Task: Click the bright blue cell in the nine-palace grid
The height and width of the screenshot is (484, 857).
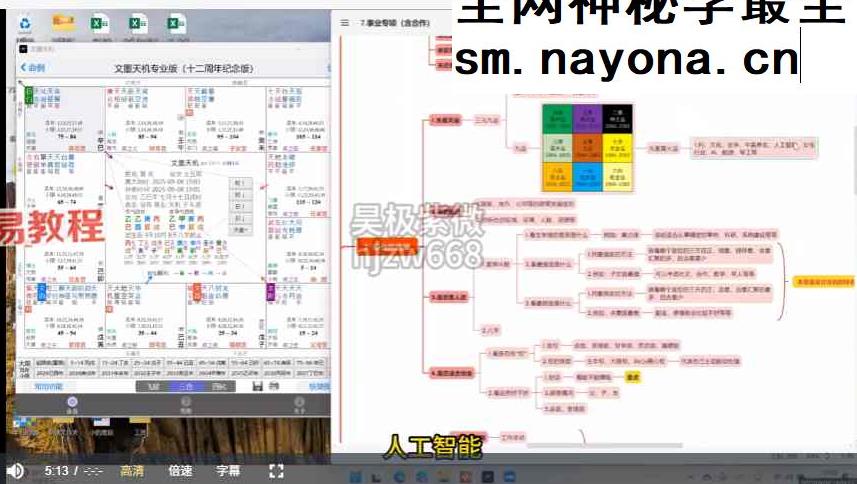Action: tap(587, 176)
